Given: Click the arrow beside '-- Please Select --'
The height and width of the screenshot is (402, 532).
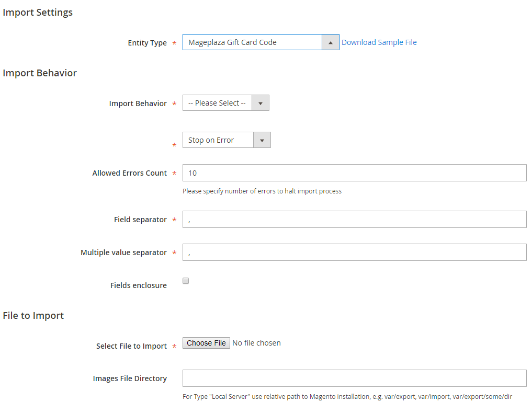Looking at the screenshot, I should pos(260,103).
